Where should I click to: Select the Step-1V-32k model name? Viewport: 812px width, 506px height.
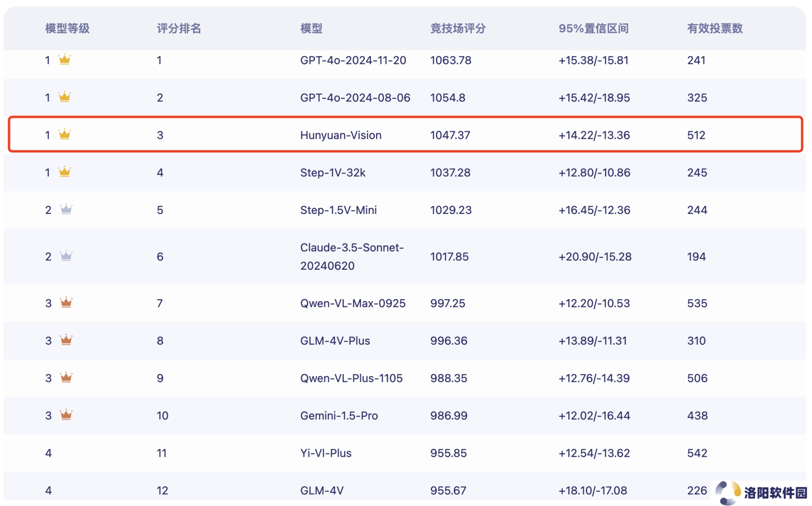click(333, 173)
